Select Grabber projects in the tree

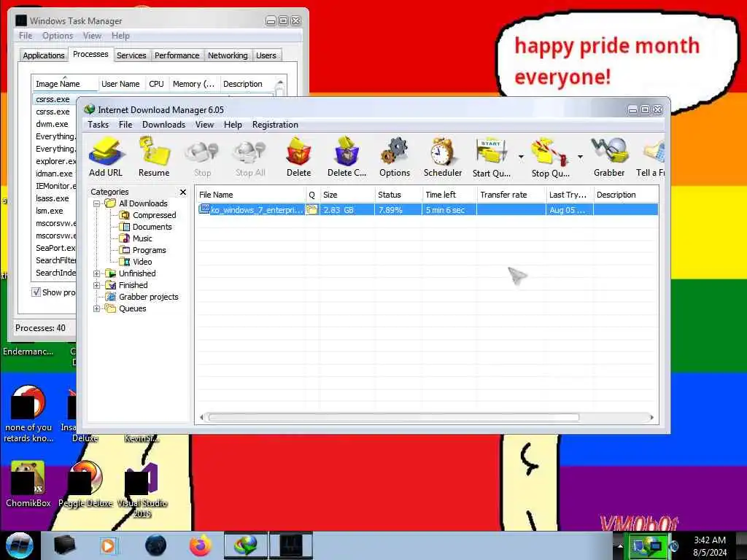click(x=148, y=297)
